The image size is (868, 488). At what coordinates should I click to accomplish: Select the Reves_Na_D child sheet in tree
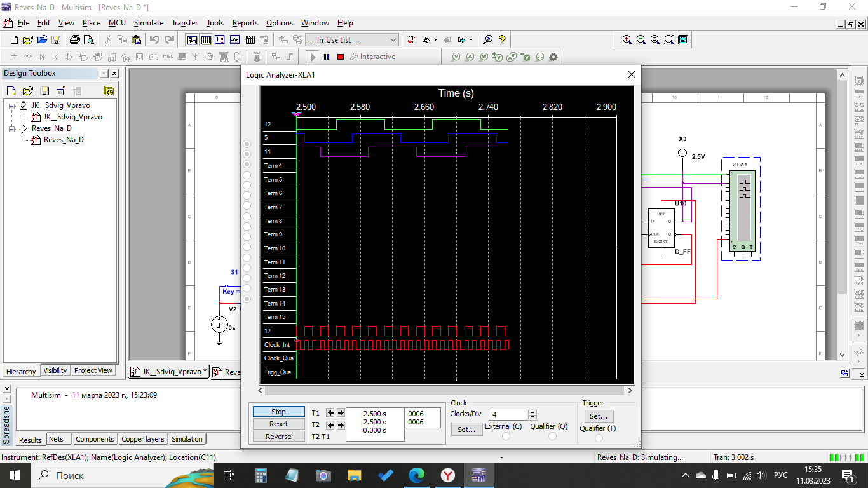pos(64,140)
